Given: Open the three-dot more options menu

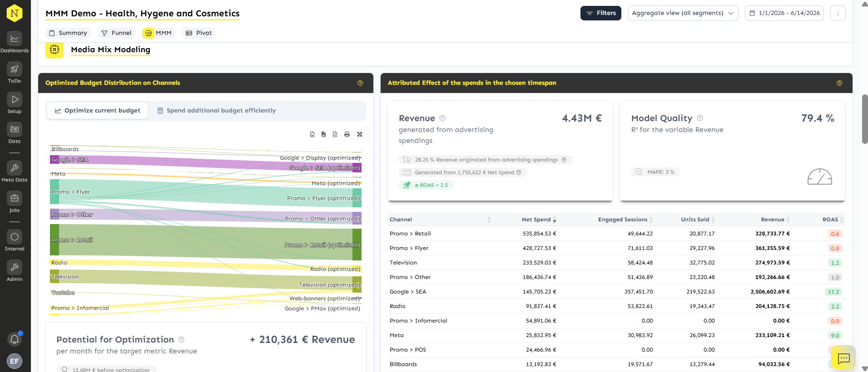Looking at the screenshot, I should pos(838,13).
